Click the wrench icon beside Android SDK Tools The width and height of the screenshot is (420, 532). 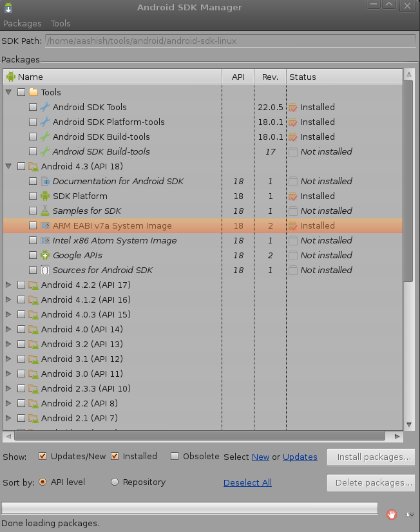[45, 107]
